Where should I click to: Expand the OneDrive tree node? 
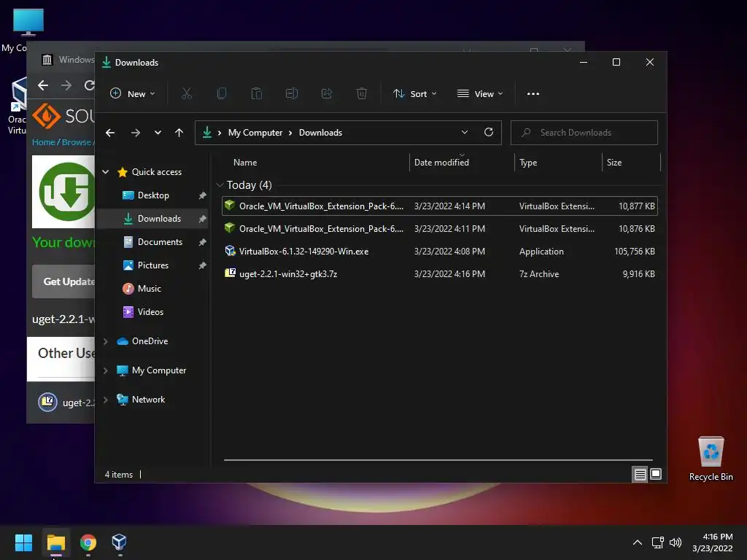(106, 341)
